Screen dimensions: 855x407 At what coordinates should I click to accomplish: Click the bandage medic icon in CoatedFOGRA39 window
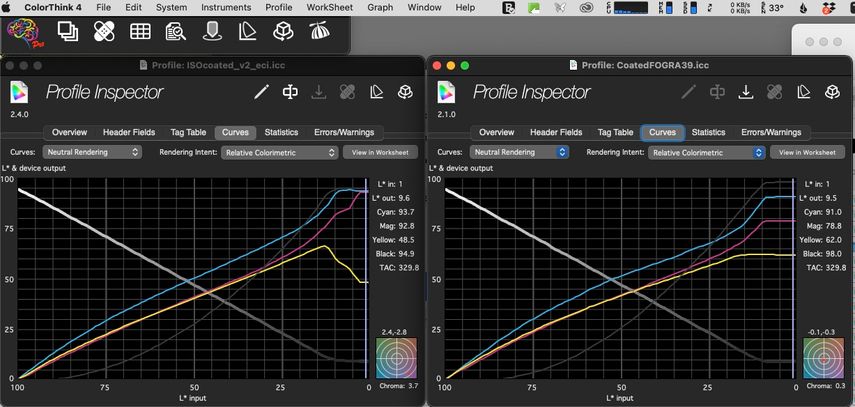(774, 92)
